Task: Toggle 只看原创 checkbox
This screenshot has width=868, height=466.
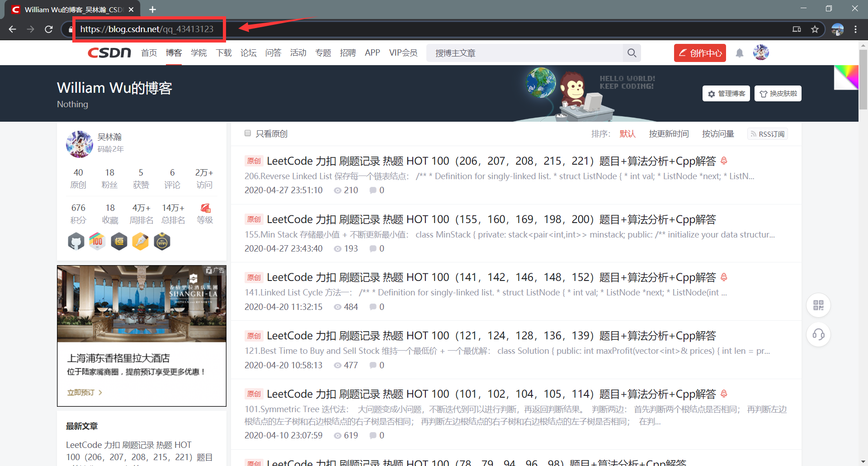Action: pyautogui.click(x=248, y=133)
